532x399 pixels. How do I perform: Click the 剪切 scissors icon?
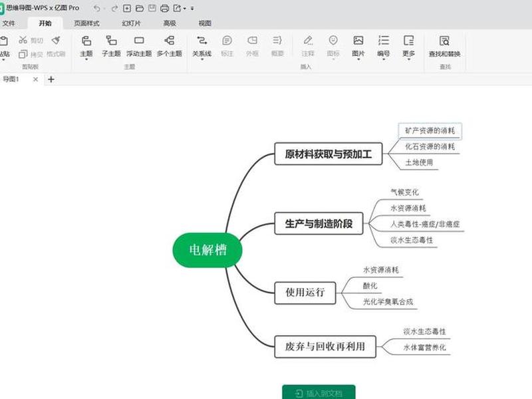tap(23, 40)
